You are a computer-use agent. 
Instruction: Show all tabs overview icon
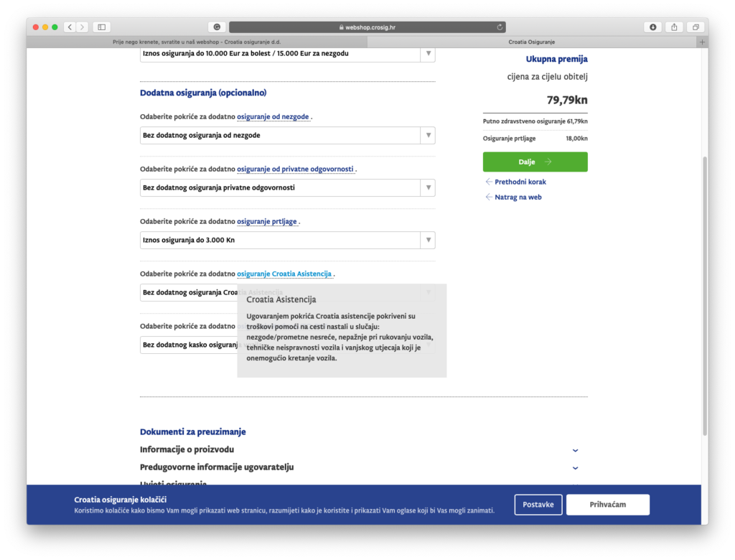coord(695,27)
